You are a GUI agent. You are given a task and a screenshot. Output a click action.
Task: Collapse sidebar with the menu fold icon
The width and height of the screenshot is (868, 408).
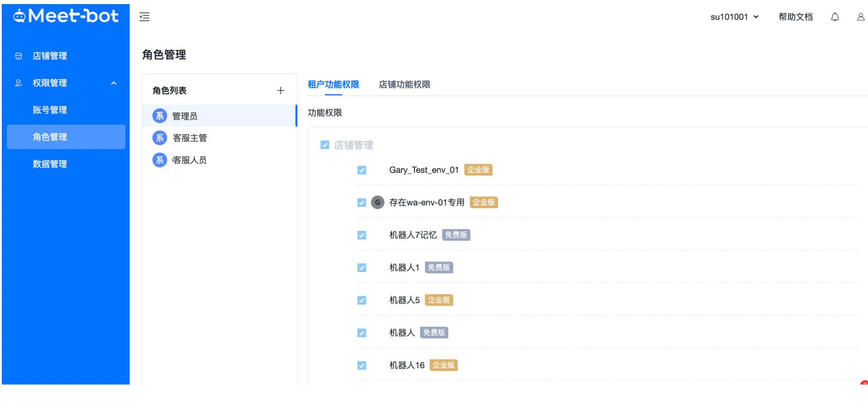point(144,17)
